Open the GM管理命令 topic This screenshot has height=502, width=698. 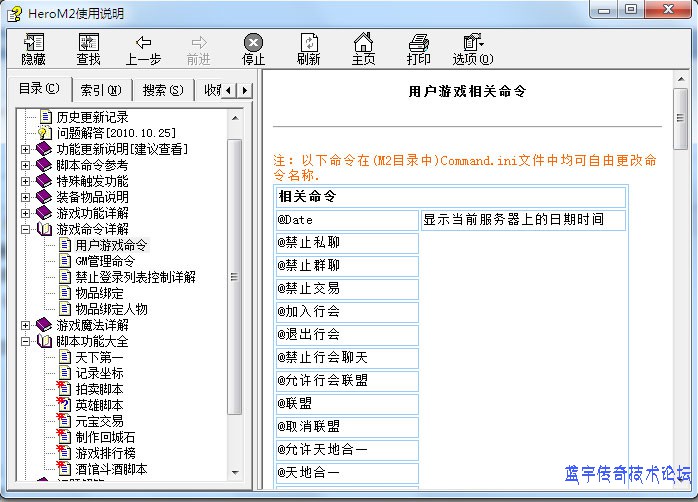pos(104,261)
